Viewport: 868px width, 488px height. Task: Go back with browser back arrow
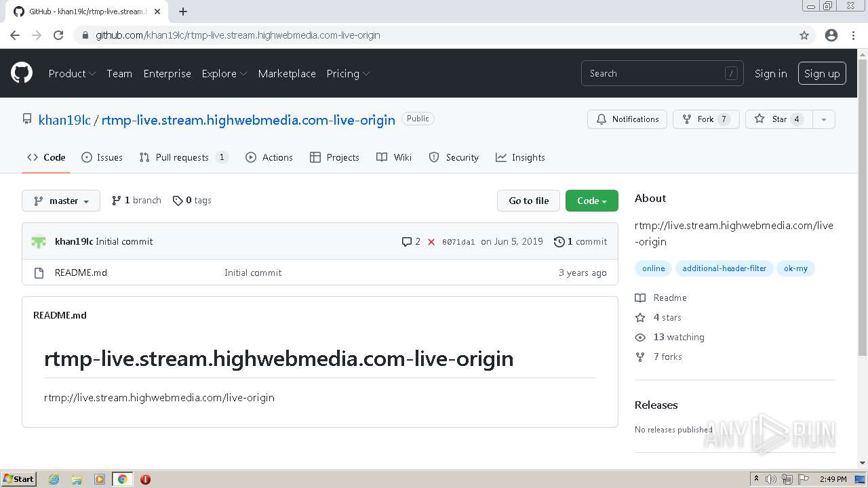15,35
